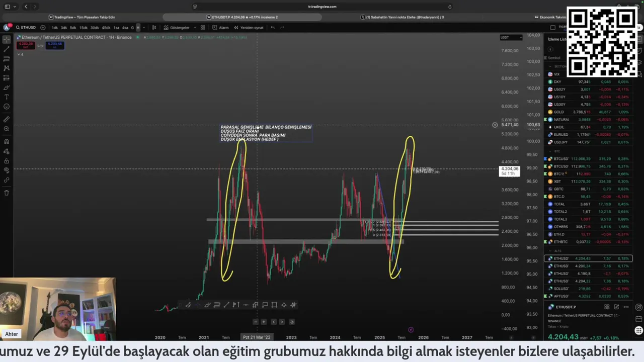The image size is (644, 362).
Task: Select the 15dk timeframe
Action: pos(84,28)
